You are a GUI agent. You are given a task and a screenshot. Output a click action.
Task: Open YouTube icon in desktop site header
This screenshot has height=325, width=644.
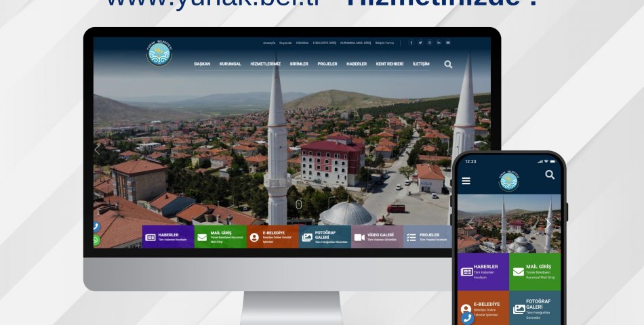(447, 43)
